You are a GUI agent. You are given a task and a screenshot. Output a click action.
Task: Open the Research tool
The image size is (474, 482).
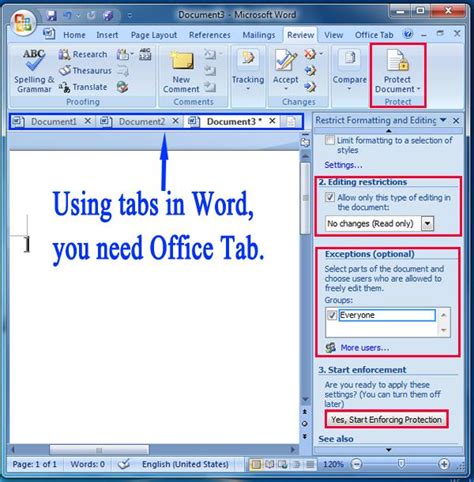[x=83, y=54]
